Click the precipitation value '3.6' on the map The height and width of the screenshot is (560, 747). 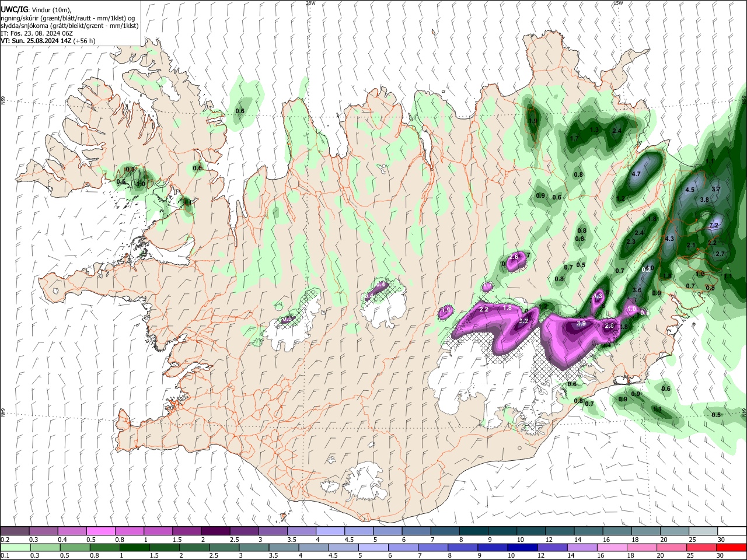[637, 290]
